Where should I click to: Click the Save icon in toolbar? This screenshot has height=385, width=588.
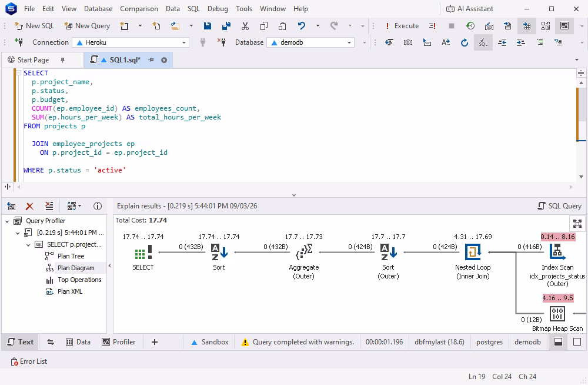point(208,26)
